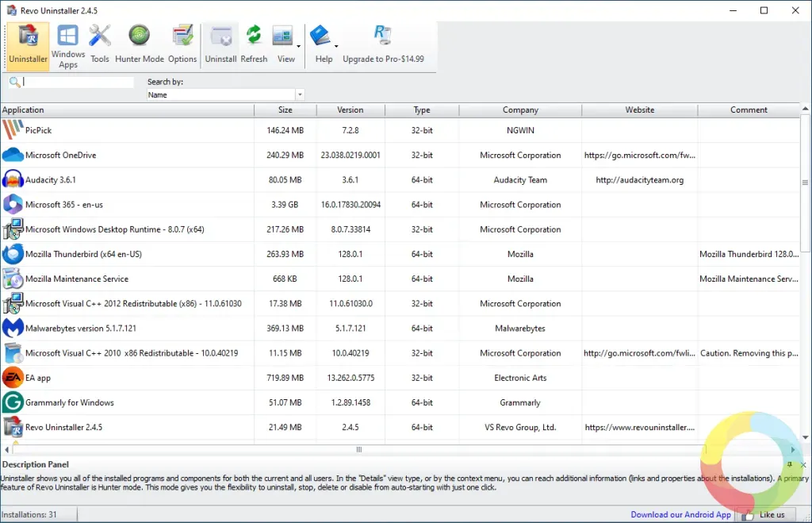Refresh the installed programs list
Screen dimensions: 812x523
254,46
